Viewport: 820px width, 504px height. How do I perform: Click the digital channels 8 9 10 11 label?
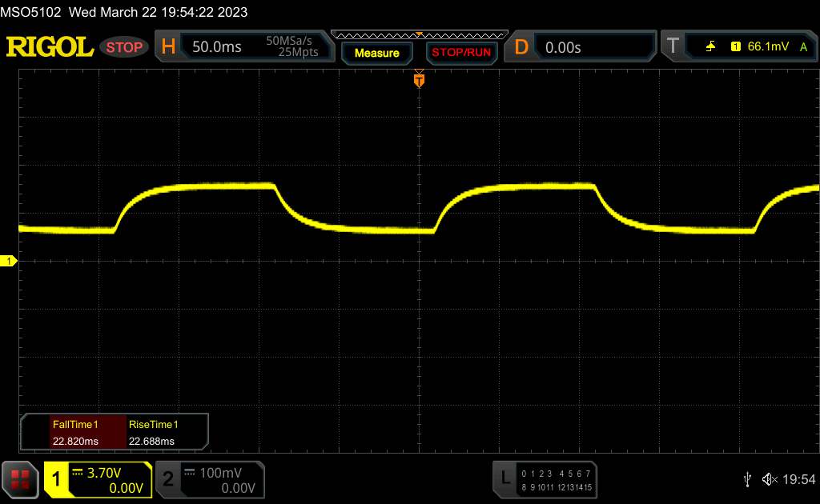[x=537, y=487]
